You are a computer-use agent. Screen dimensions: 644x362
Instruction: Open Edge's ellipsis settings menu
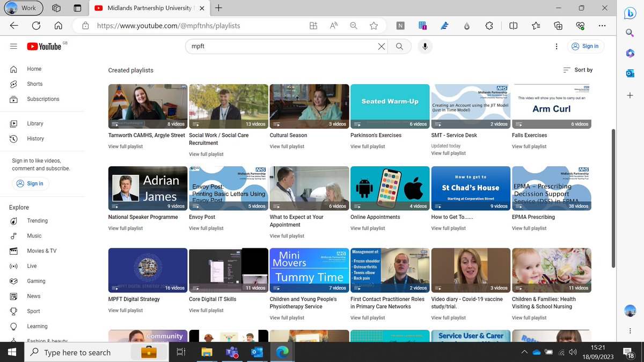coord(602,25)
